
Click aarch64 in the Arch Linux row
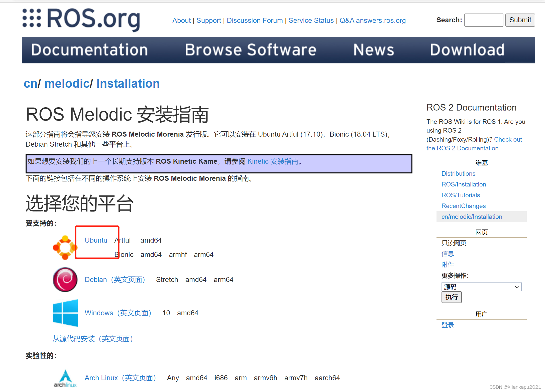[x=327, y=378]
